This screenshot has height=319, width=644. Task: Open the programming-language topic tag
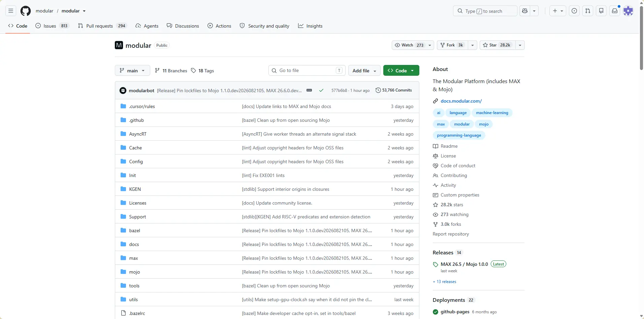pyautogui.click(x=459, y=135)
